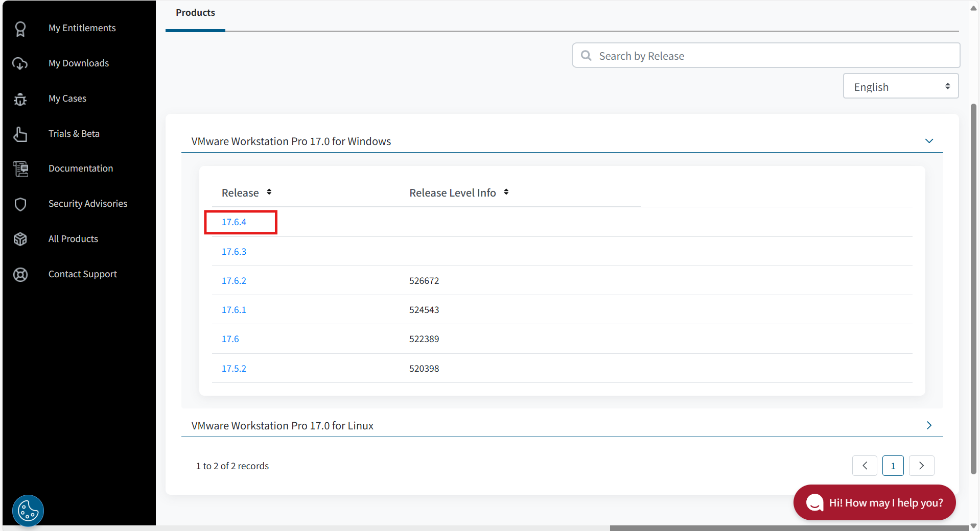Go to next page of records

click(922, 466)
